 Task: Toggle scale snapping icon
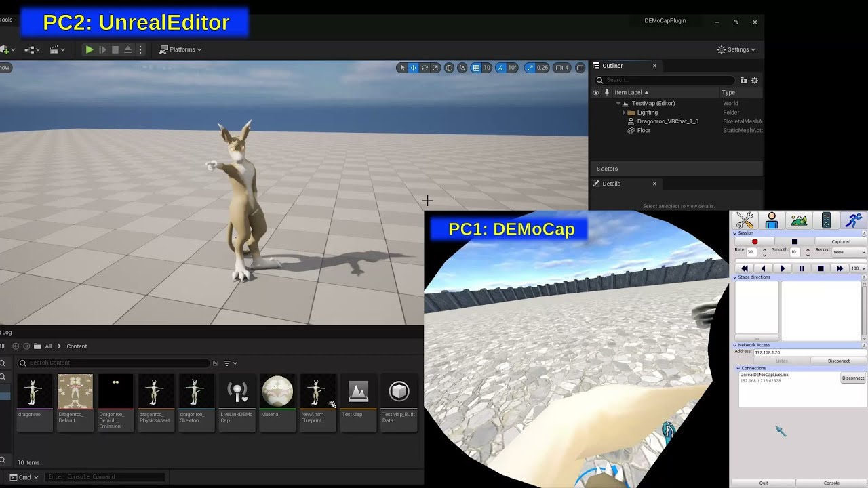pyautogui.click(x=530, y=68)
